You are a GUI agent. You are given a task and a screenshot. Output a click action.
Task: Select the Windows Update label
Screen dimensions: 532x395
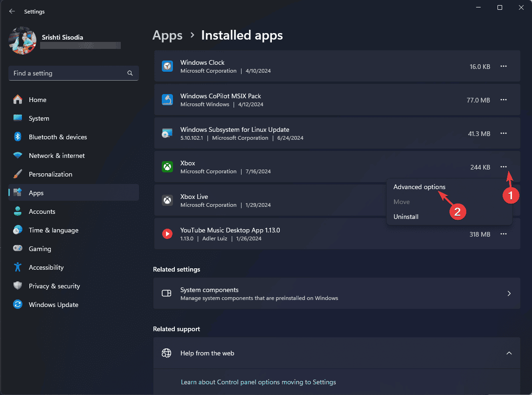coord(53,305)
